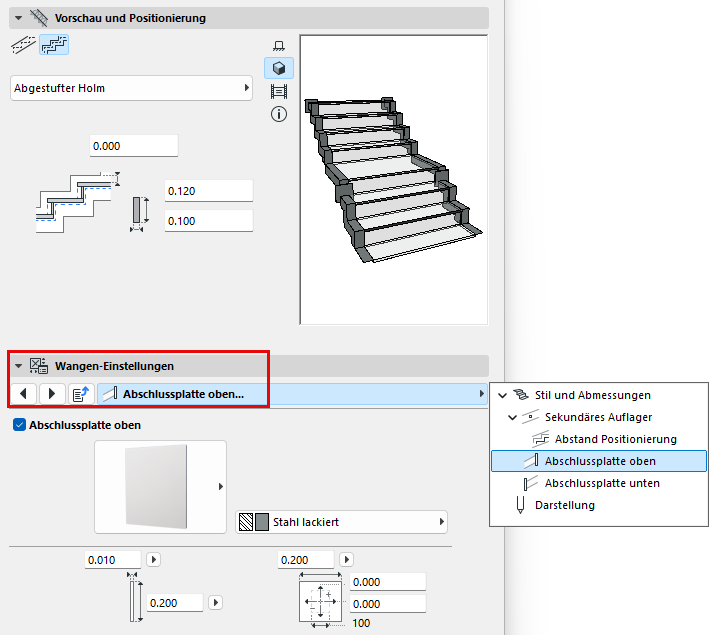Click the plate thickness dimension diagram icon
716x635 pixels.
135,598
